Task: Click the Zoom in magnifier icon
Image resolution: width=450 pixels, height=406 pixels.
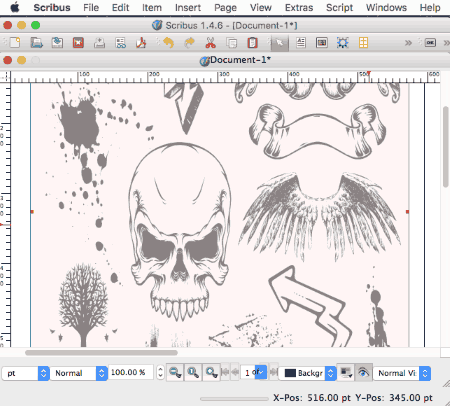Action: (211, 372)
